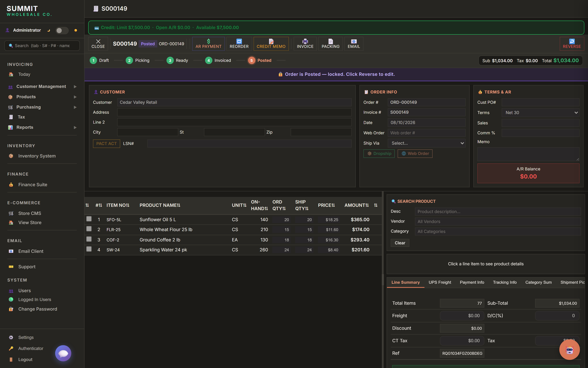Click the sidebar search field
Image resolution: width=588 pixels, height=368 pixels.
pyautogui.click(x=42, y=46)
